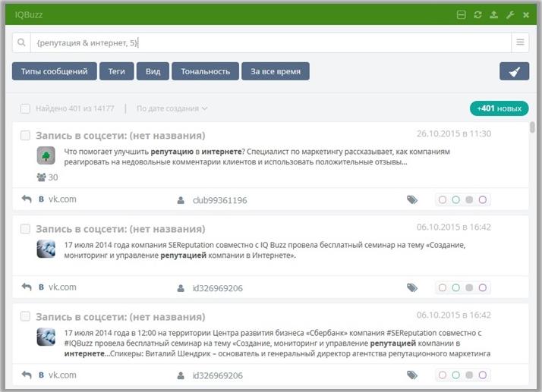Select the green tonality circle in the second post
Viewport: 542px width, 392px height.
click(x=456, y=287)
